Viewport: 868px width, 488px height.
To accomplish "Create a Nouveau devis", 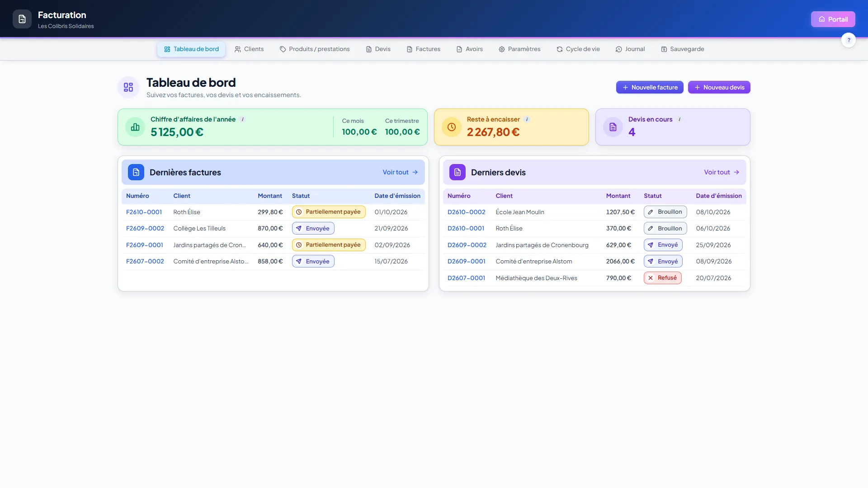I will 719,87.
